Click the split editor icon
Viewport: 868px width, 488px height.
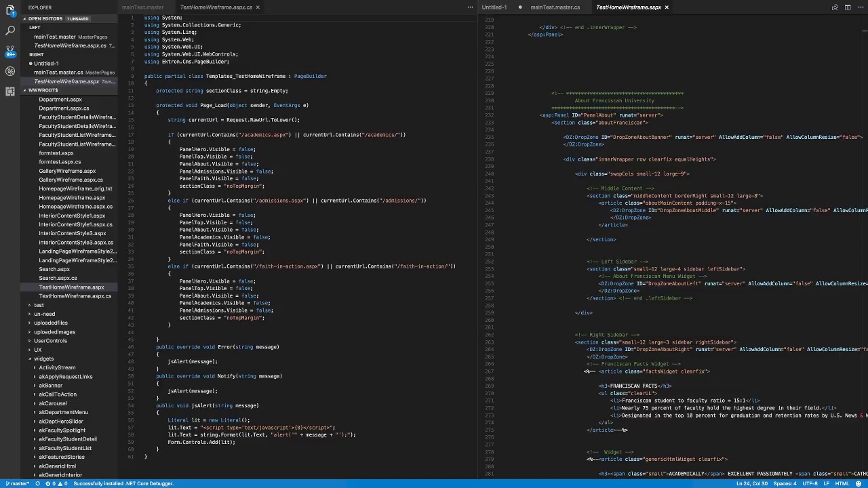[848, 7]
